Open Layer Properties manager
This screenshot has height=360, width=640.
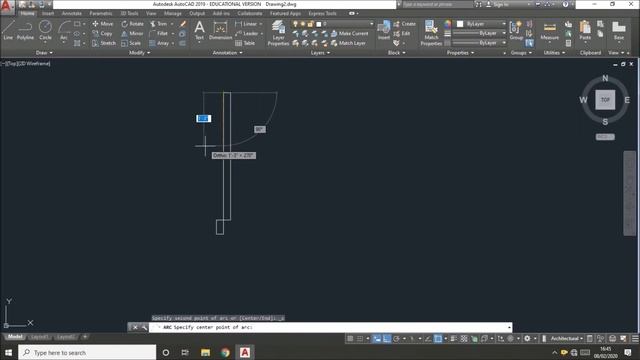pos(278,32)
